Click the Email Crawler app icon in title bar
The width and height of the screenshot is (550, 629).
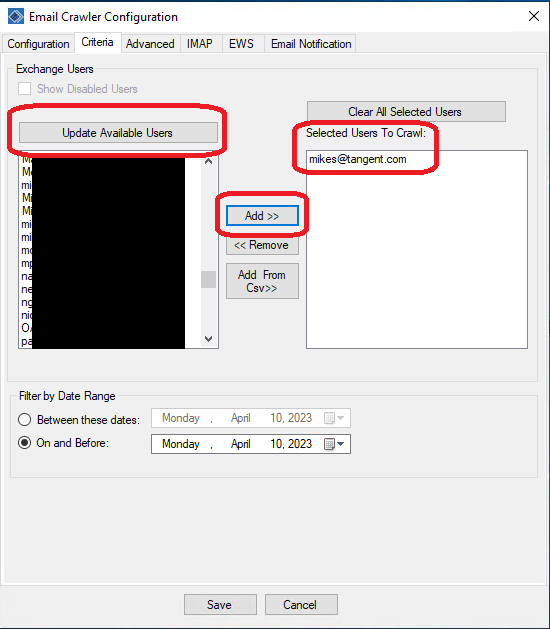[16, 16]
